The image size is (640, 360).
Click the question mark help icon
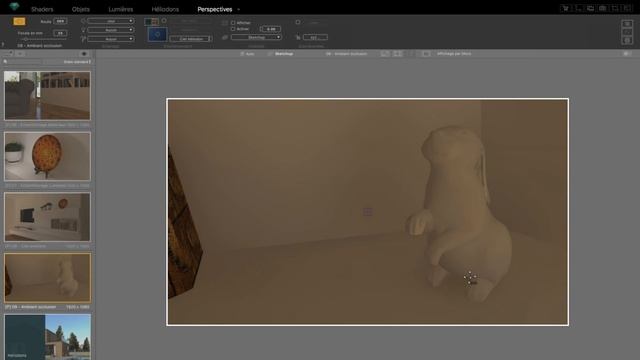(3, 44)
